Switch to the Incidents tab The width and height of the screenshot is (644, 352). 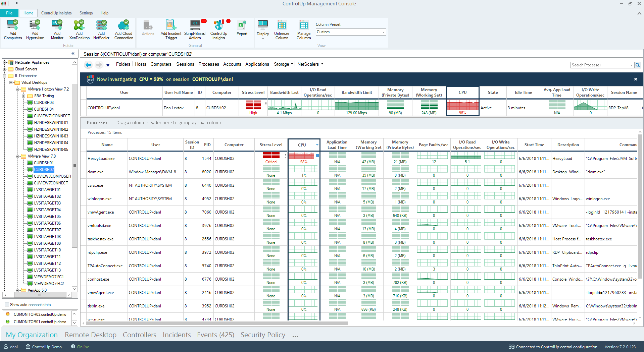coord(177,335)
